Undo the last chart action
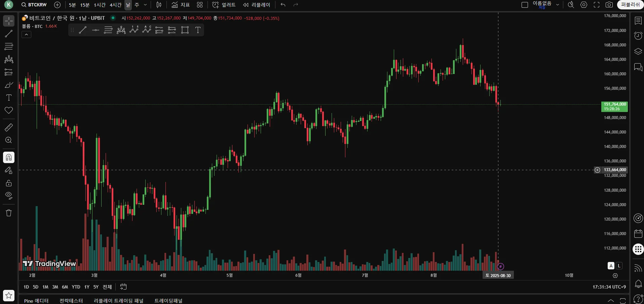Image resolution: width=644 pixels, height=304 pixels. pyautogui.click(x=283, y=5)
